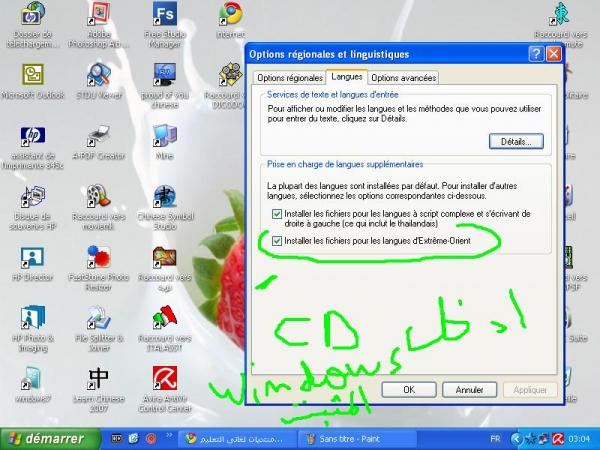
Task: Launch Microsoft Outlook from the desktop
Action: 33,76
